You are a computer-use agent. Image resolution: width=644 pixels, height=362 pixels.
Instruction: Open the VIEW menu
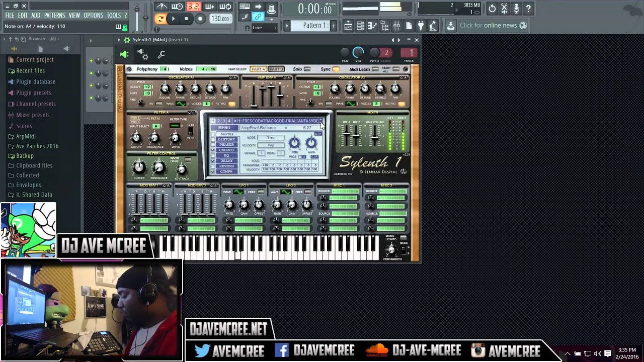(74, 16)
